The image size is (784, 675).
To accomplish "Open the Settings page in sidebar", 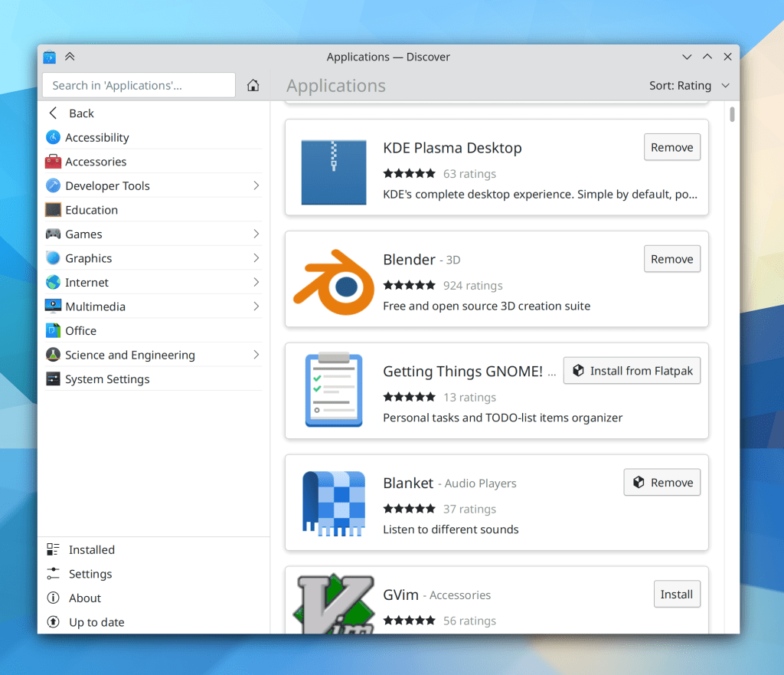I will point(90,574).
